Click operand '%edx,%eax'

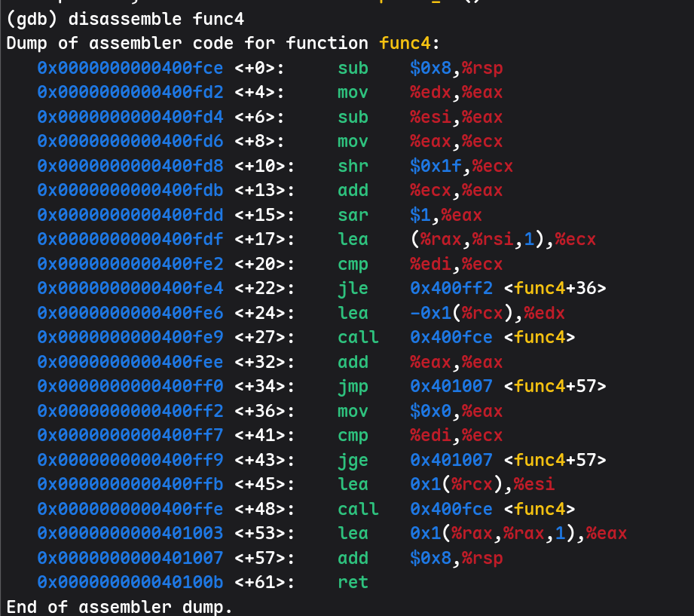457,93
